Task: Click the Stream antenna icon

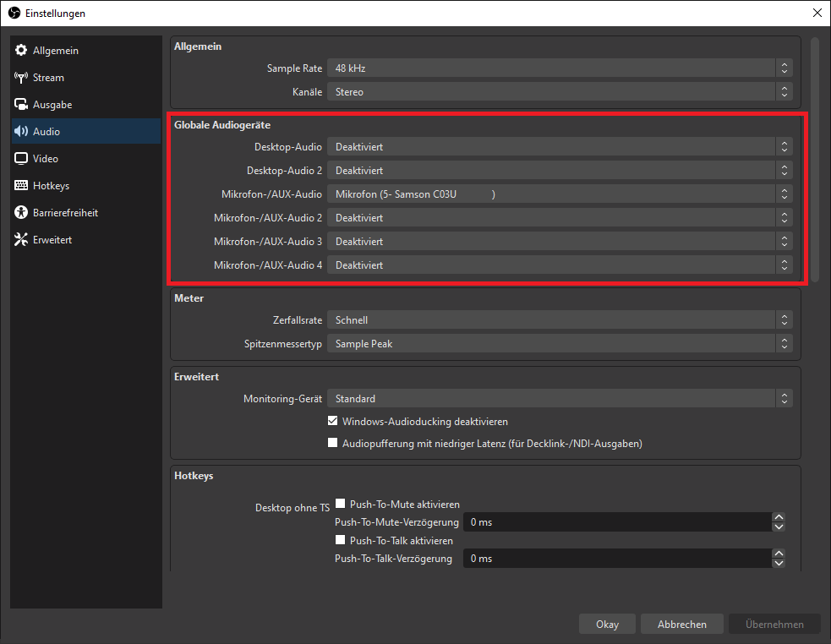Action: (21, 78)
